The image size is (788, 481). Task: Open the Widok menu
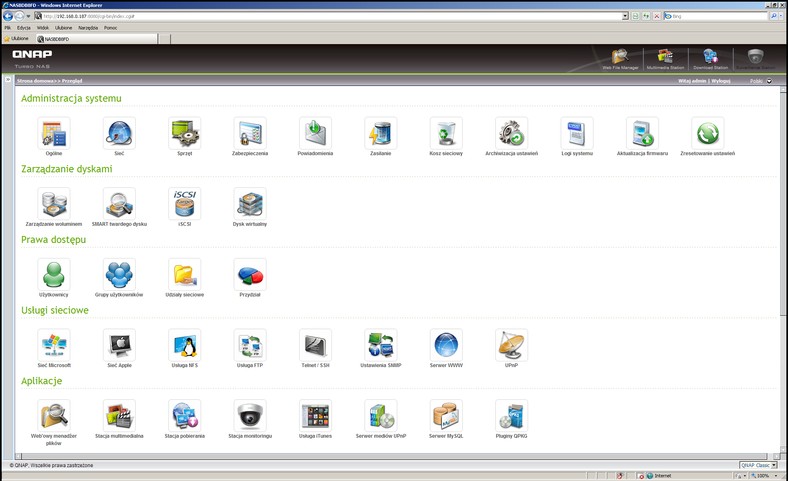coord(43,27)
